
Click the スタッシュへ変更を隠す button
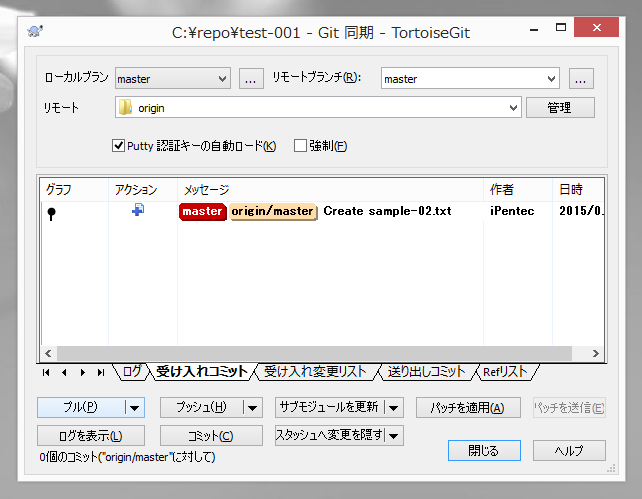(329, 436)
